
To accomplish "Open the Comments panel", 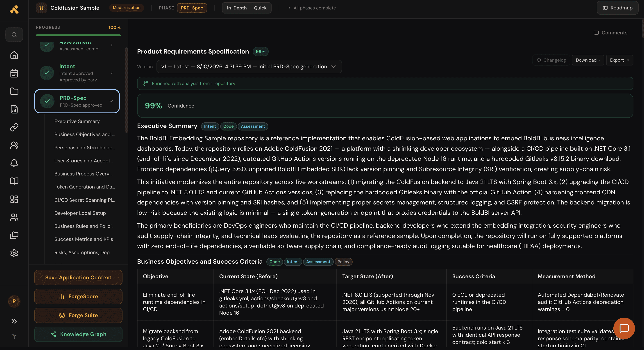I will coord(610,33).
